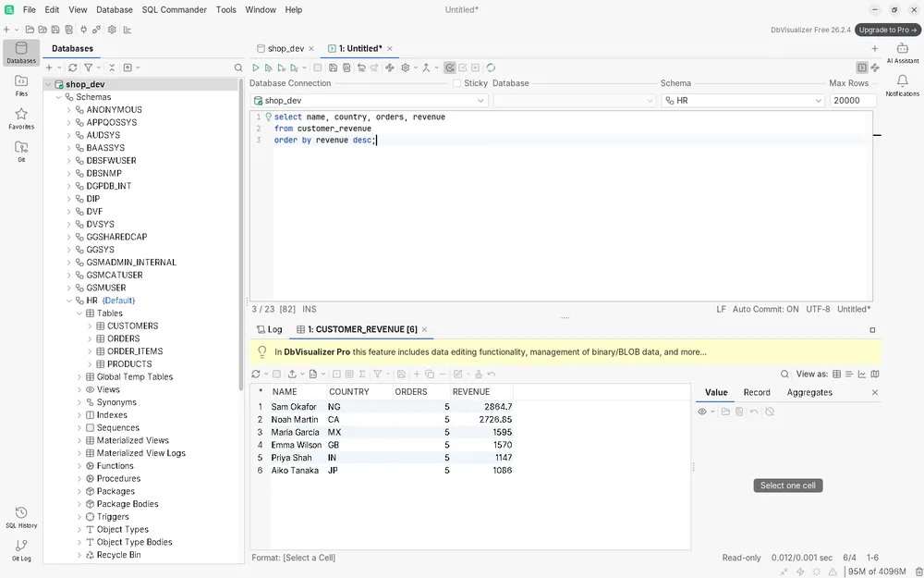This screenshot has width=924, height=578.
Task: Toggle the Sticky checkbox
Action: click(456, 84)
